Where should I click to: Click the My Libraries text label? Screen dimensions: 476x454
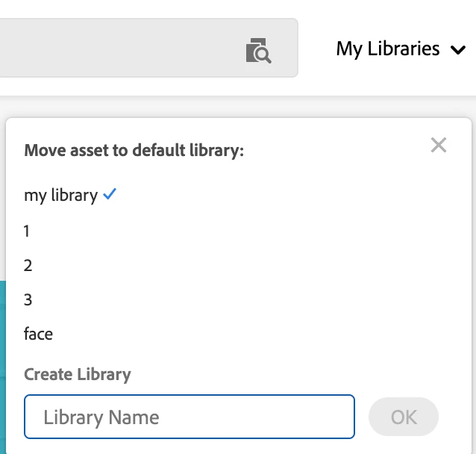pos(388,49)
